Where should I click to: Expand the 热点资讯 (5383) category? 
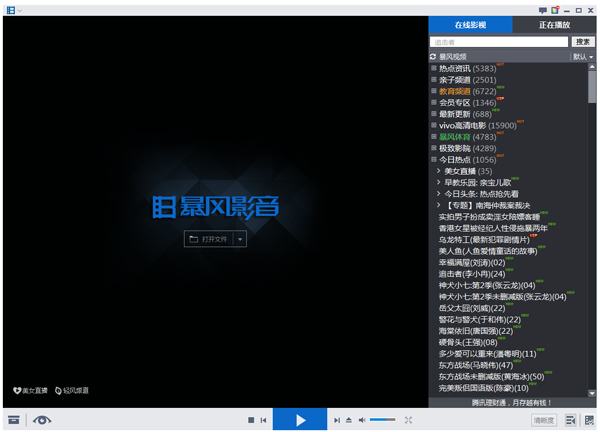coord(434,68)
